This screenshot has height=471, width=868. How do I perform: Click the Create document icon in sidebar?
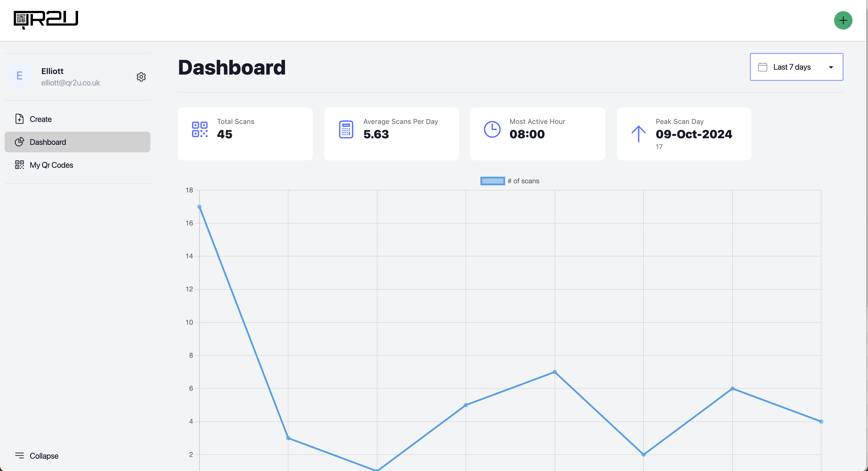19,118
